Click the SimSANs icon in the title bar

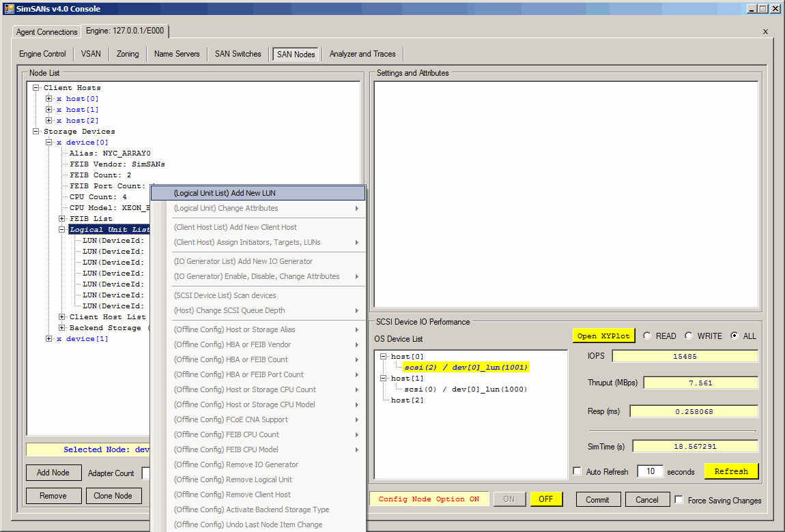coord(9,9)
